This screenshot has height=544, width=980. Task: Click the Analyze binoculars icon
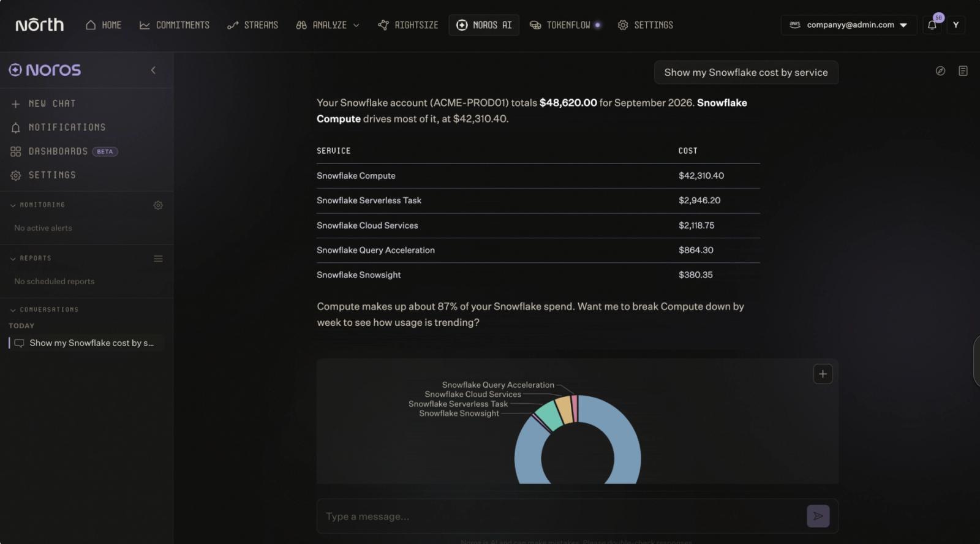301,25
